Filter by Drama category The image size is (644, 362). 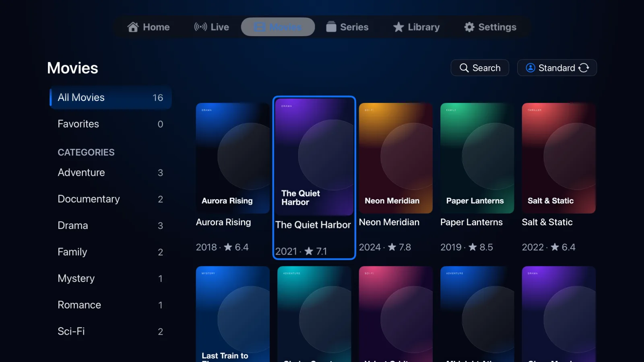[111, 226]
